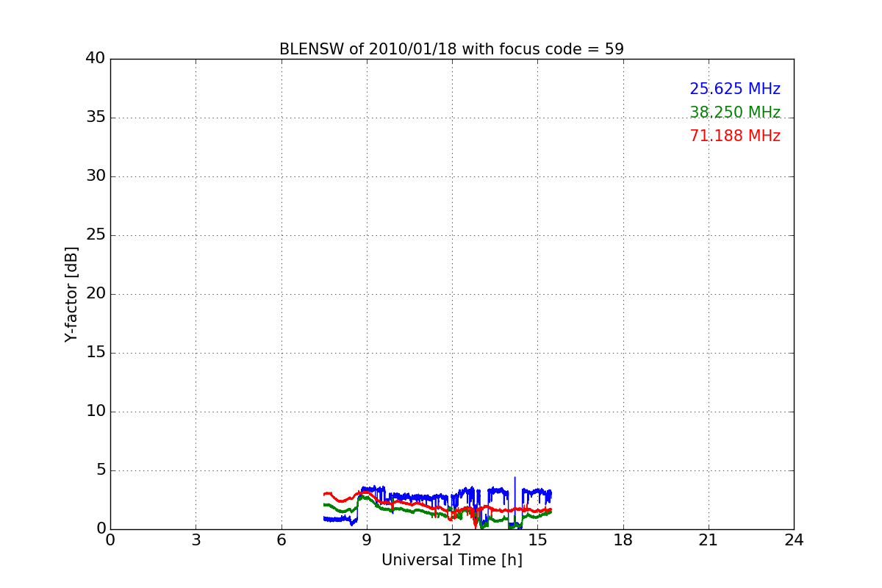Click the blue 25.625 MHz spike near 14 h

coord(514,492)
